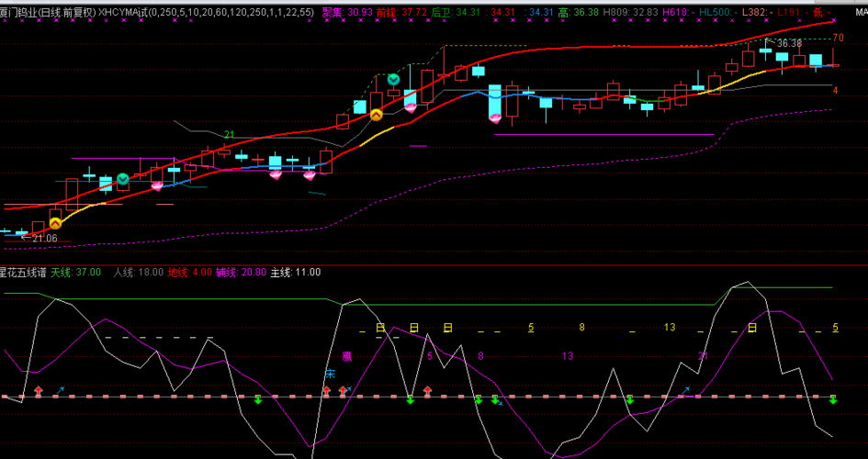Screen dimensions: 868x459
Task: Select the leftmost green chevron-down signal marker
Action: [121, 179]
